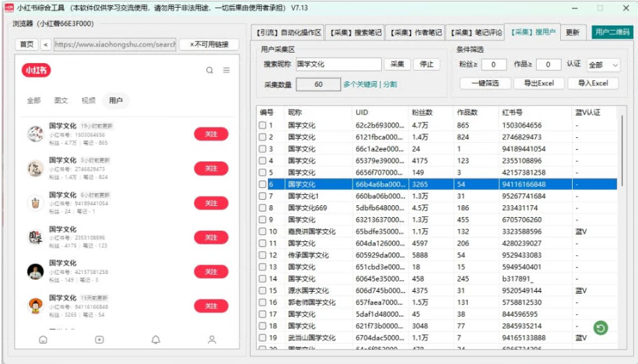Click the app logo in title bar
This screenshot has height=364, width=638.
9,8
